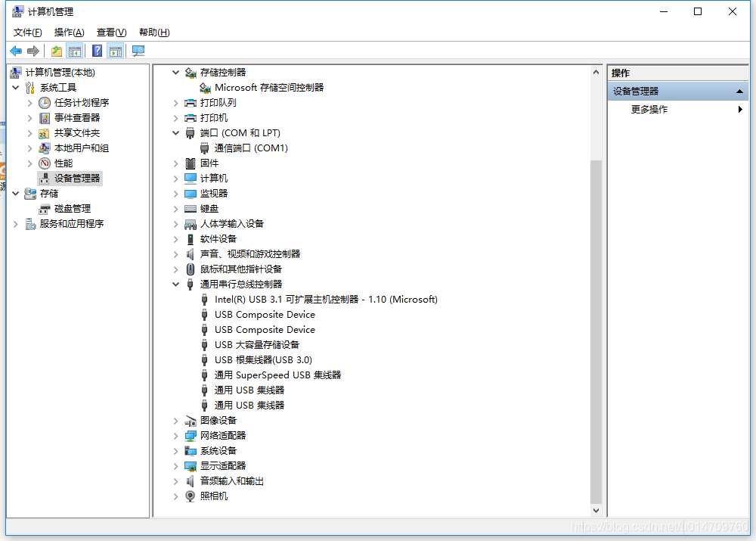The height and width of the screenshot is (541, 756).
Task: Expand the 音频输入和输出 category
Action: coord(176,481)
